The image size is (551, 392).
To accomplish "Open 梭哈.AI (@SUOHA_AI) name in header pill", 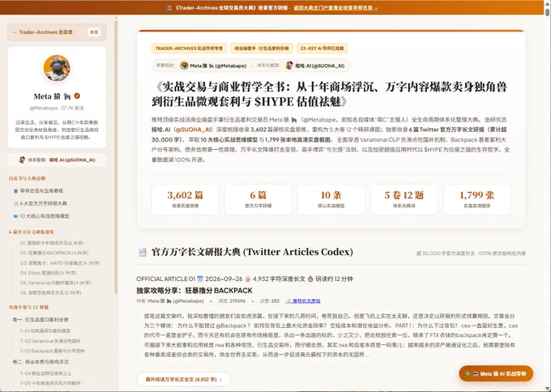I will point(320,66).
